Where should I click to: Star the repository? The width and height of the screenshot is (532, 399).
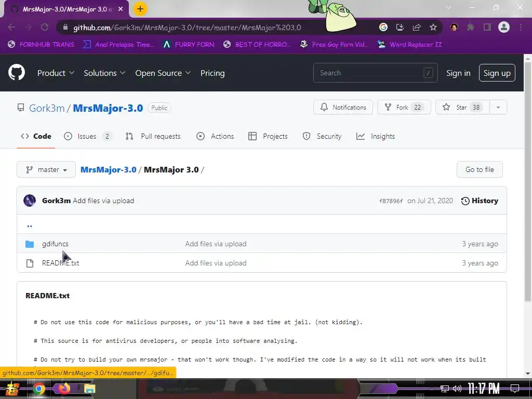(462, 107)
